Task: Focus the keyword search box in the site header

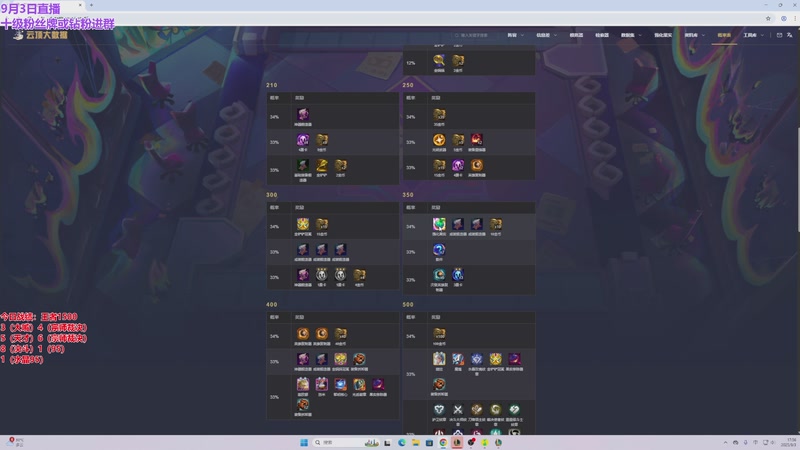Action: coord(474,35)
